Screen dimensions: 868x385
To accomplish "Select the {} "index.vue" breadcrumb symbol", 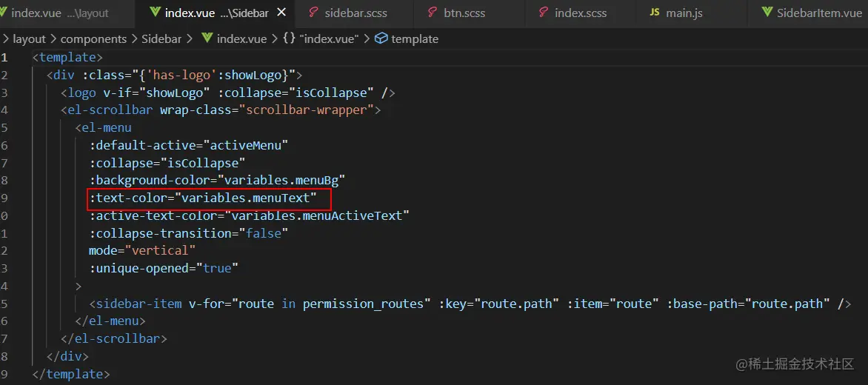I will tap(321, 38).
